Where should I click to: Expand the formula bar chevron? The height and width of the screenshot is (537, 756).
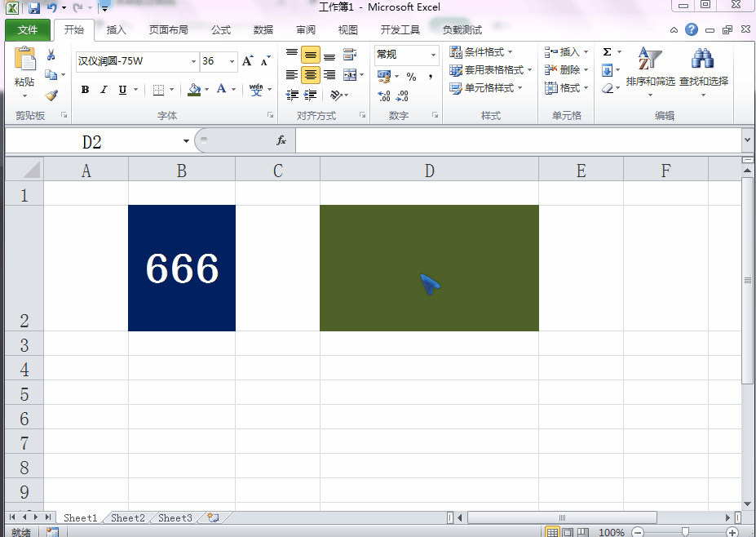[748, 140]
